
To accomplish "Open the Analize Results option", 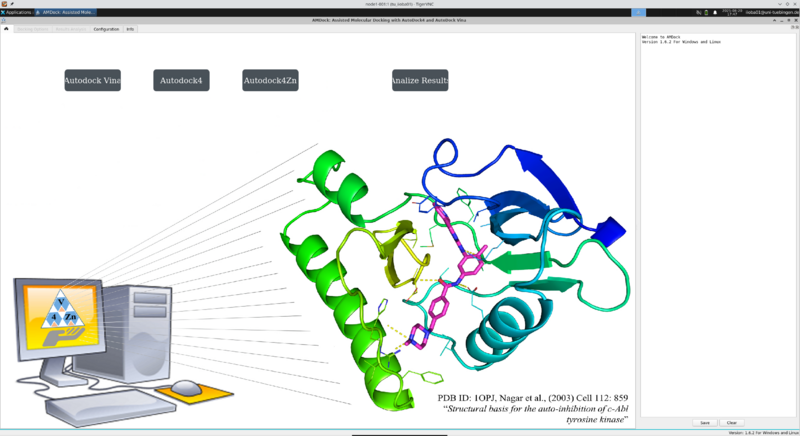I will pos(420,80).
